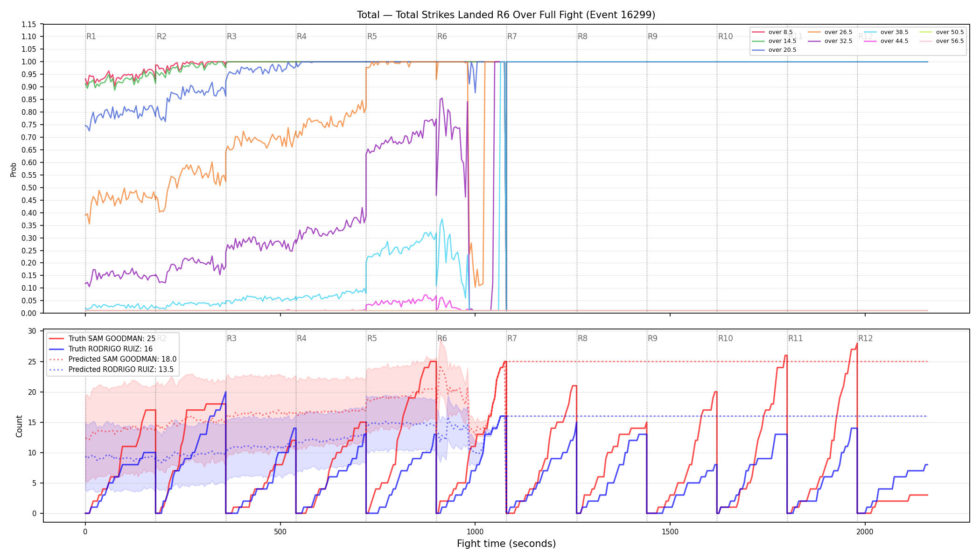Click the R12 round marker in count chart
This screenshot has height=560, width=980.
tap(866, 338)
